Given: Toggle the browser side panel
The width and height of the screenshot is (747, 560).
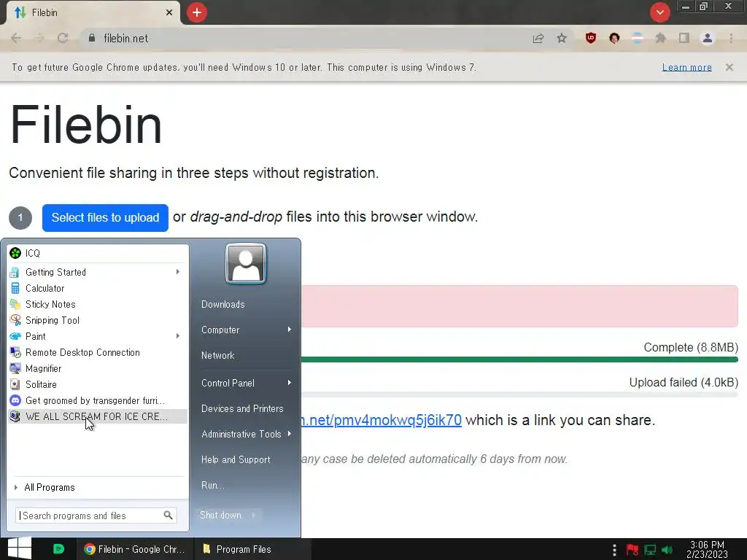Looking at the screenshot, I should click(684, 38).
